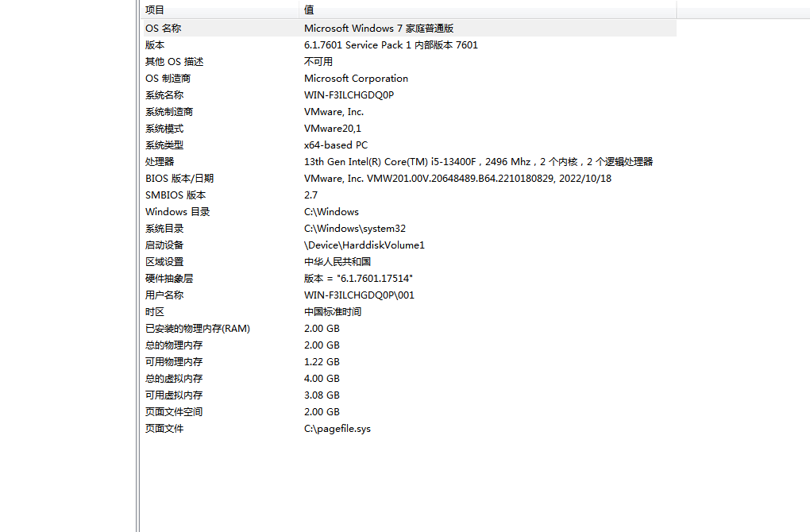Screen dimensions: 810x532
Task: Click value \Device\HarddiskVolume1
Action: [x=364, y=245]
